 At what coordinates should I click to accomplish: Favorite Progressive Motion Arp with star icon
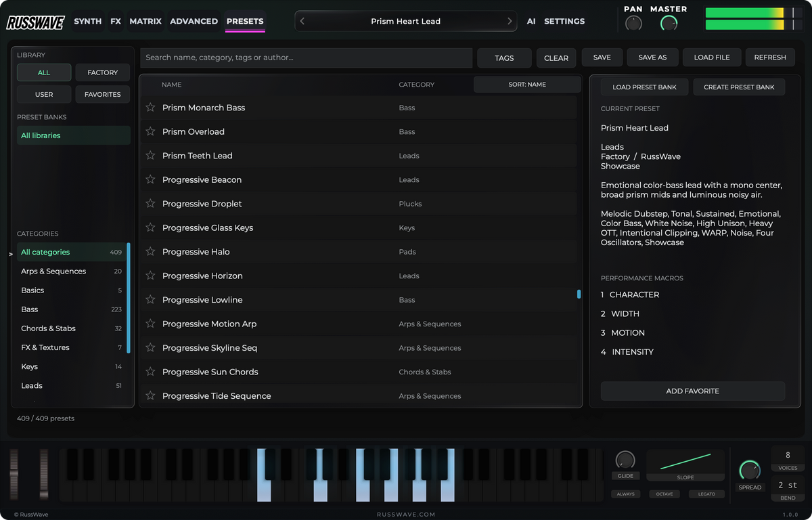tap(150, 324)
